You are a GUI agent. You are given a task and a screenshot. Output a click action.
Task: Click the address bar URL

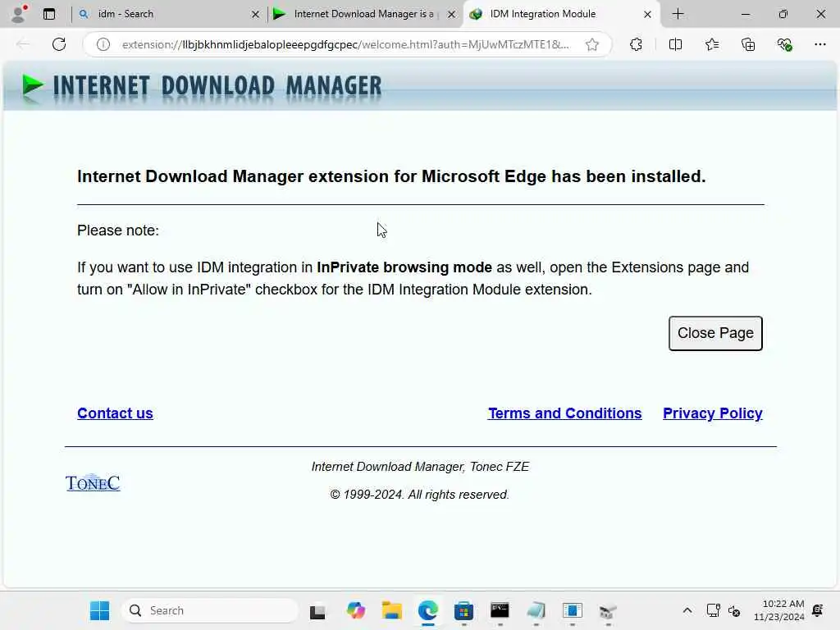[x=345, y=44]
